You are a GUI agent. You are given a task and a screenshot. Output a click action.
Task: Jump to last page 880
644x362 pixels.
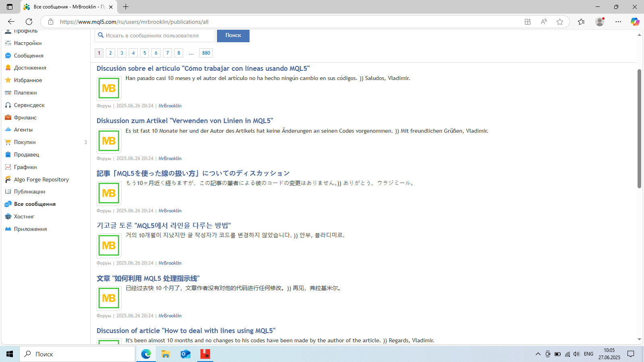[x=206, y=53]
